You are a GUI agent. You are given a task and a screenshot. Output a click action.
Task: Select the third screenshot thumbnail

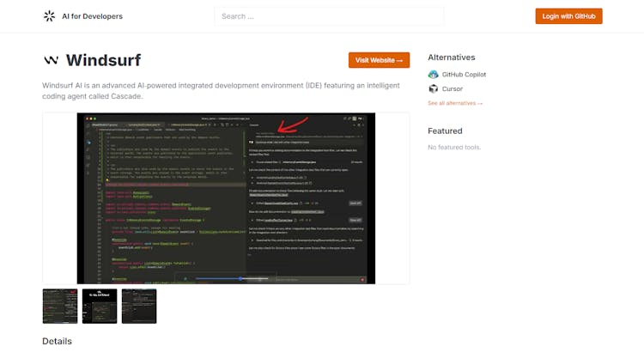point(139,306)
